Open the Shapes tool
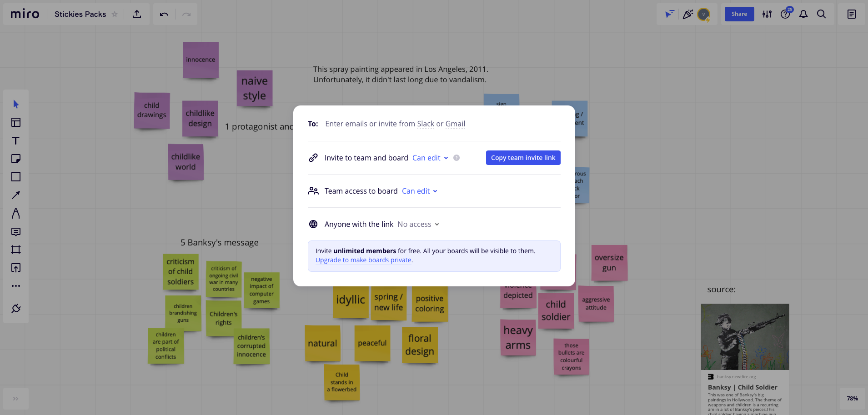Viewport: 868px width, 415px height. 16,177
